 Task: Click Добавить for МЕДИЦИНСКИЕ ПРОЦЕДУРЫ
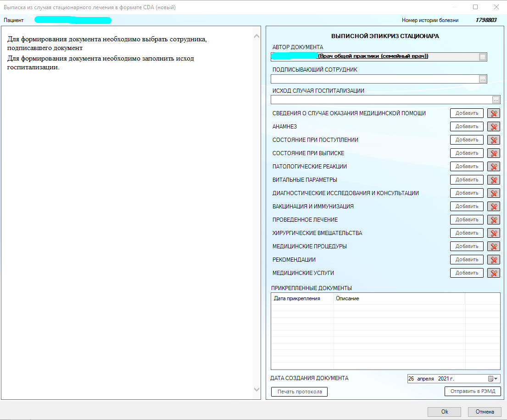(x=467, y=246)
